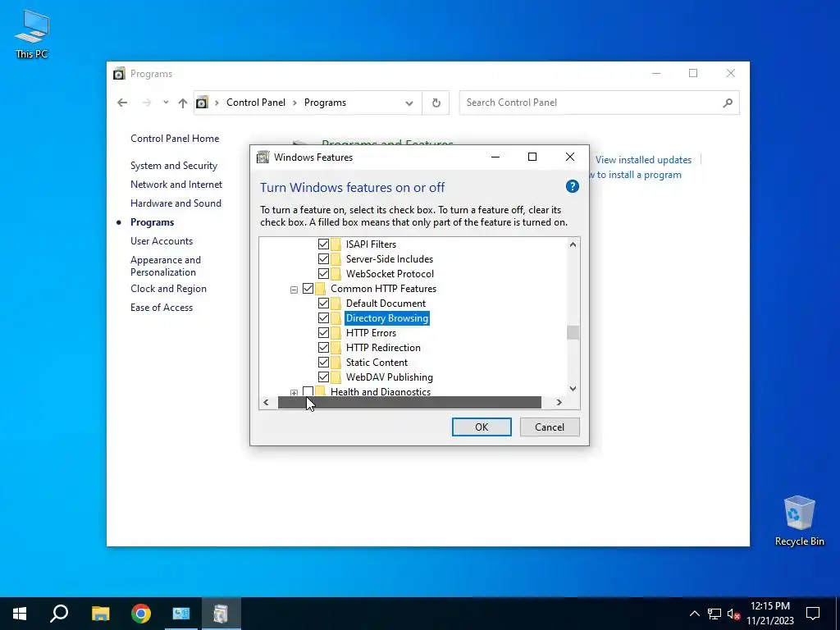Launch File Explorer from the taskbar

100,614
